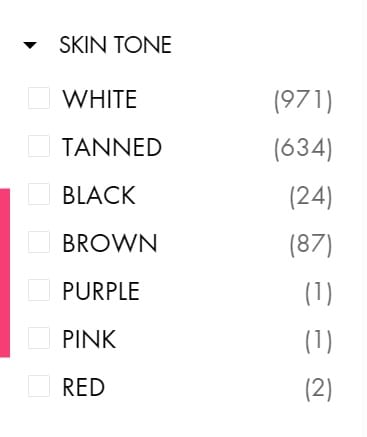Click the RED filter label
This screenshot has width=367, height=437.
(84, 387)
